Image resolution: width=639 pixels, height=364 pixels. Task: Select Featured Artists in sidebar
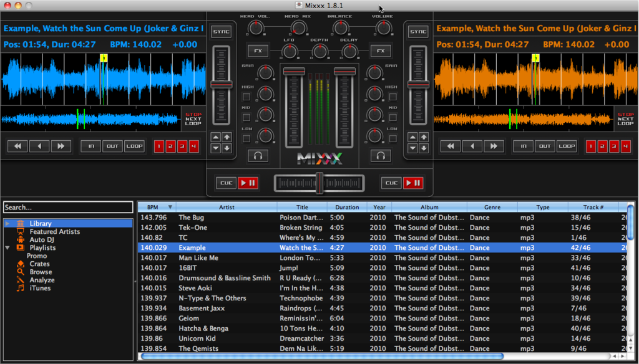(55, 232)
